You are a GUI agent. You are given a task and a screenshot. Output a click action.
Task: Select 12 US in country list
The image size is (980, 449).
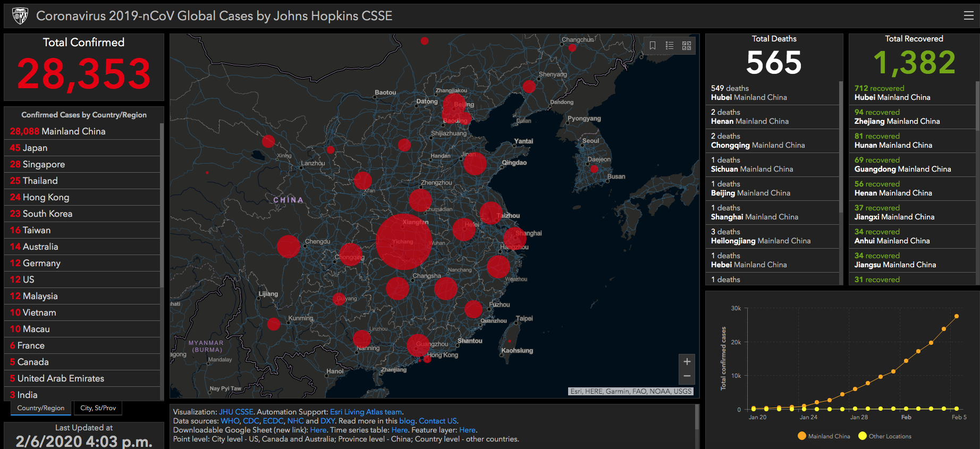click(82, 279)
